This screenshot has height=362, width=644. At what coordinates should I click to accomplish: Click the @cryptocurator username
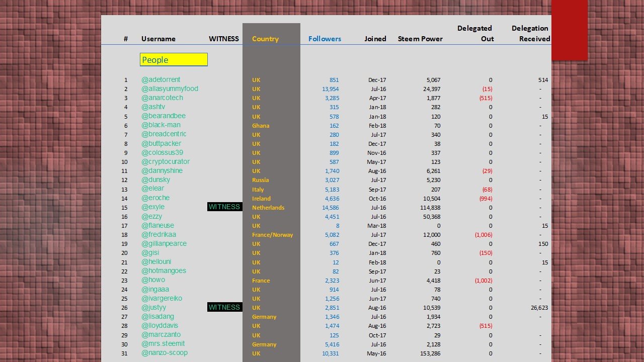166,161
